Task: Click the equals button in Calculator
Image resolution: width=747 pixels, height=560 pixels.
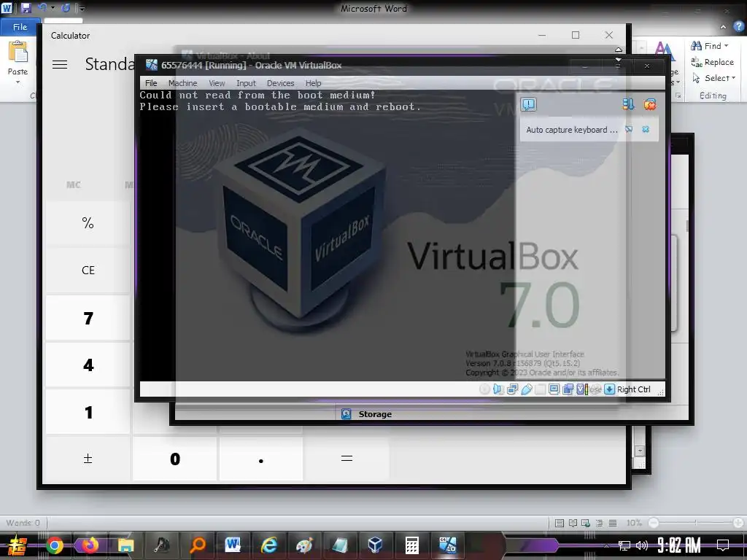Action: 347,459
